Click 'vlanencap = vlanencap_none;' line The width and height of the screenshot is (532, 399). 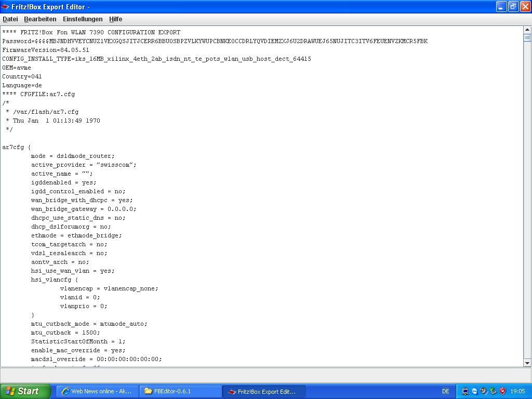[109, 288]
